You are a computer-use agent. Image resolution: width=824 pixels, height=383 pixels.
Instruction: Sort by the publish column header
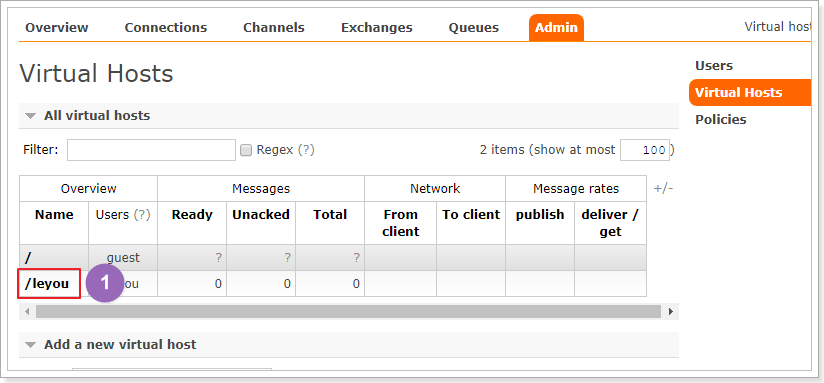pos(540,214)
